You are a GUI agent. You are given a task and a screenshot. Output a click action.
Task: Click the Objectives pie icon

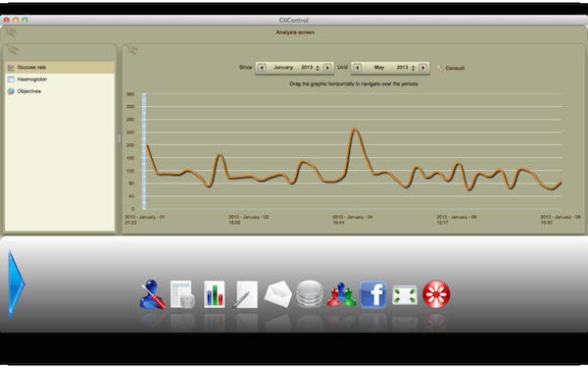(x=11, y=91)
